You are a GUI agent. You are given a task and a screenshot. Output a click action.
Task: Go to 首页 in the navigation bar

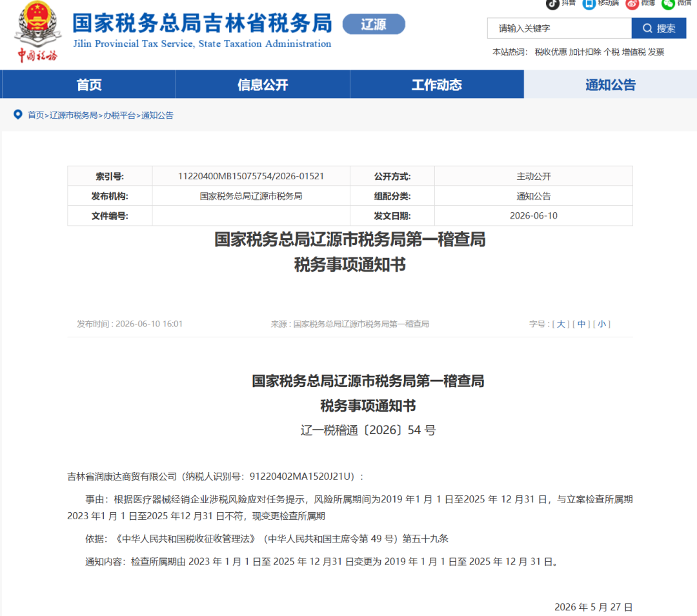89,84
